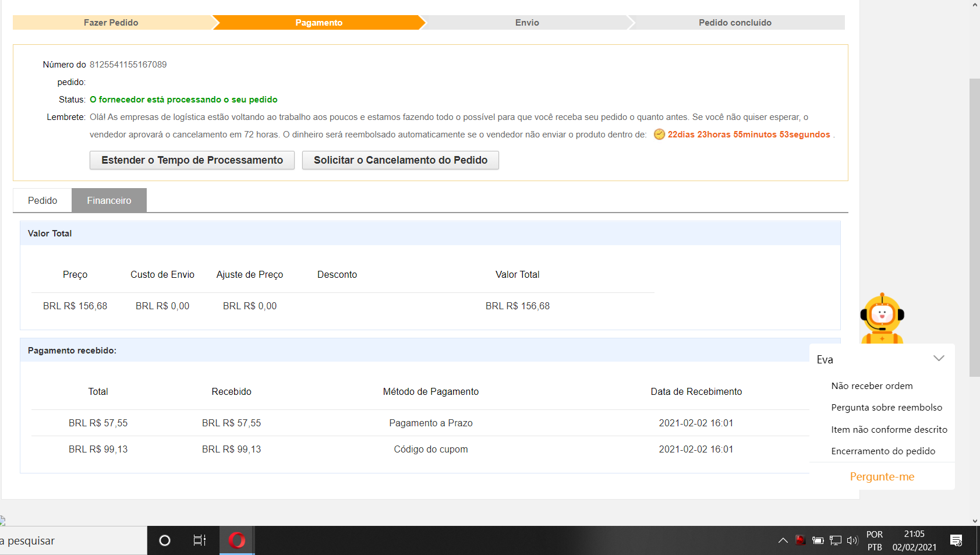
Task: Click the countdown timer '22dias 23horas' text
Action: (x=749, y=135)
